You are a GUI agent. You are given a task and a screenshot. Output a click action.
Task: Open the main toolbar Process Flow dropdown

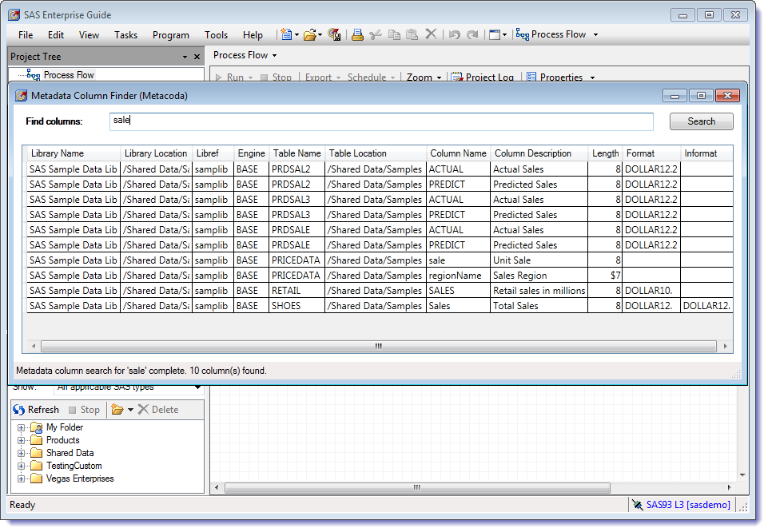pos(595,35)
